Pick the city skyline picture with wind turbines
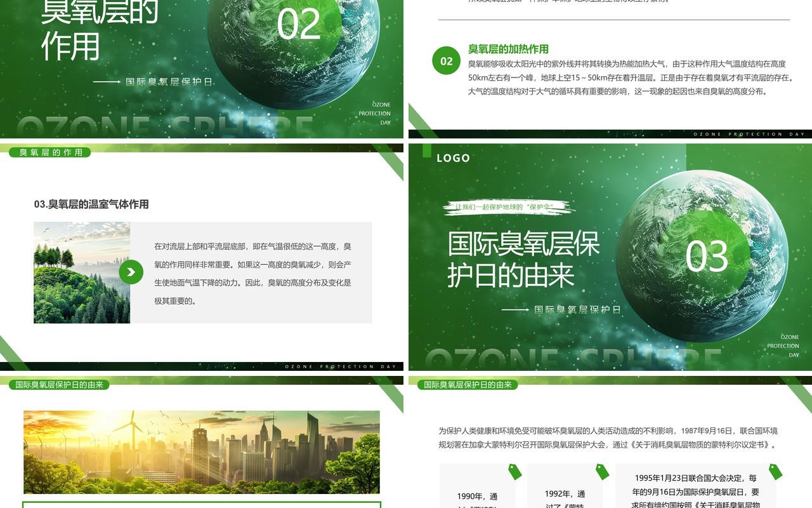Viewport: 812px width, 508px height. [202, 452]
